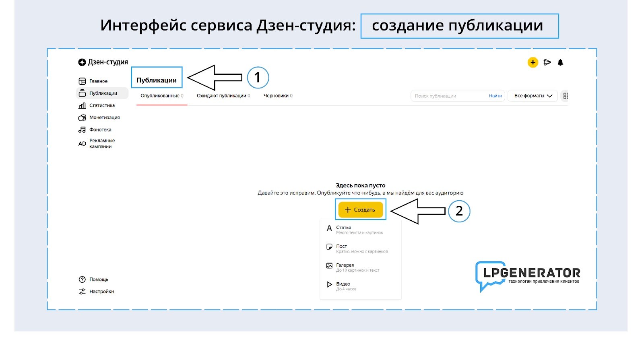
Task: Open Помощь link in the sidebar
Action: tap(99, 279)
